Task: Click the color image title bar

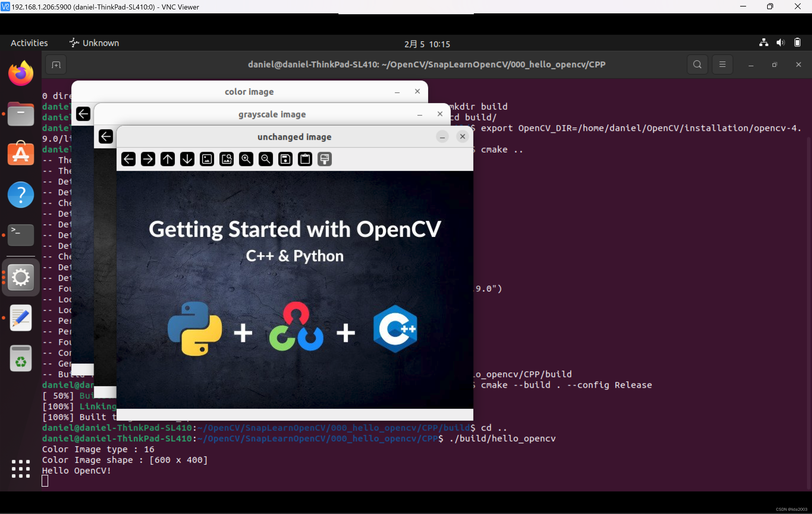Action: [249, 91]
